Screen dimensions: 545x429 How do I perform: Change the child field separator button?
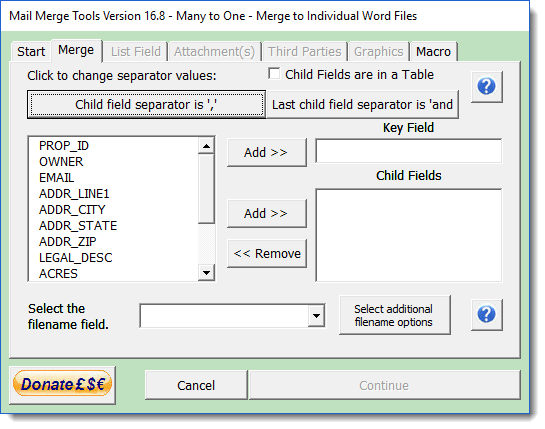tap(146, 105)
